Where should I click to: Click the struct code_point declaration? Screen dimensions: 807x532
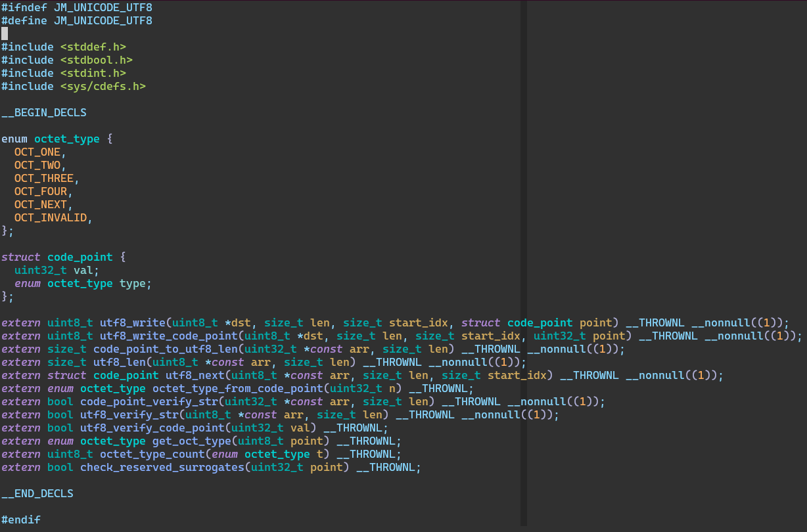tap(64, 257)
